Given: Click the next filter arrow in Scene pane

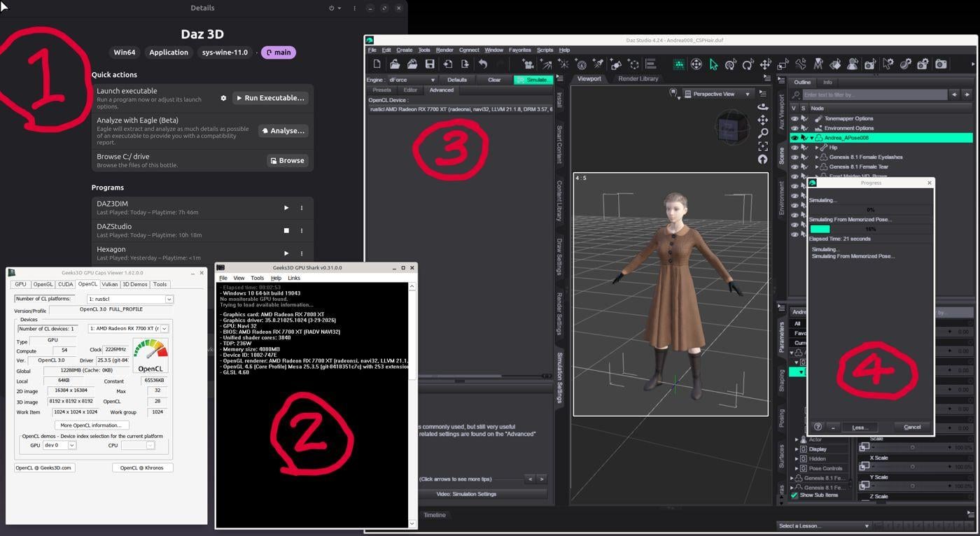Looking at the screenshot, I should coord(967,94).
